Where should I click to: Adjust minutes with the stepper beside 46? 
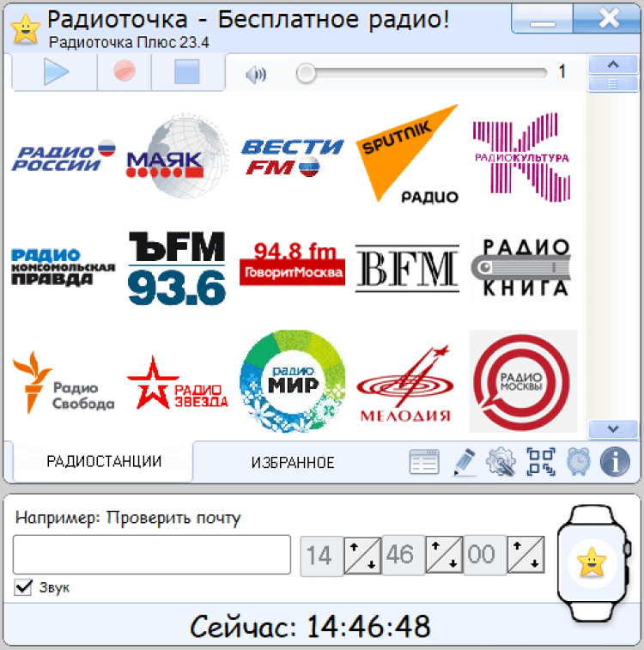[444, 555]
